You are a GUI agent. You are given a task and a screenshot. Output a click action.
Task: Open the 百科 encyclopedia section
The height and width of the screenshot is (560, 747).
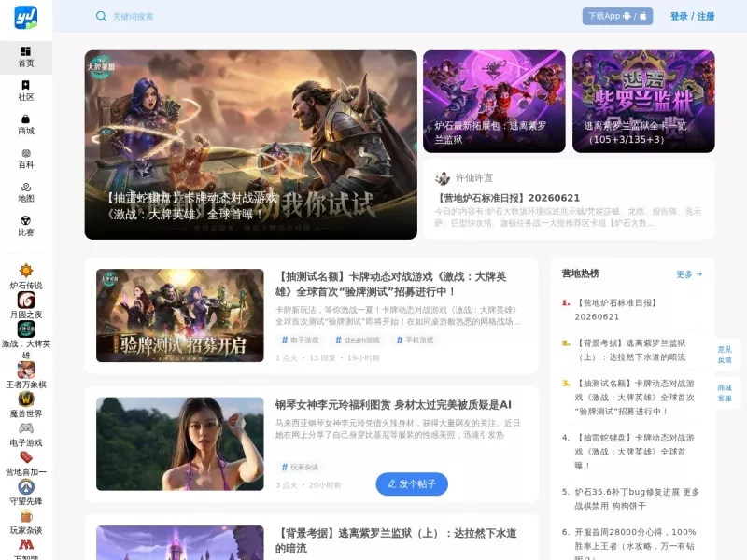click(26, 159)
